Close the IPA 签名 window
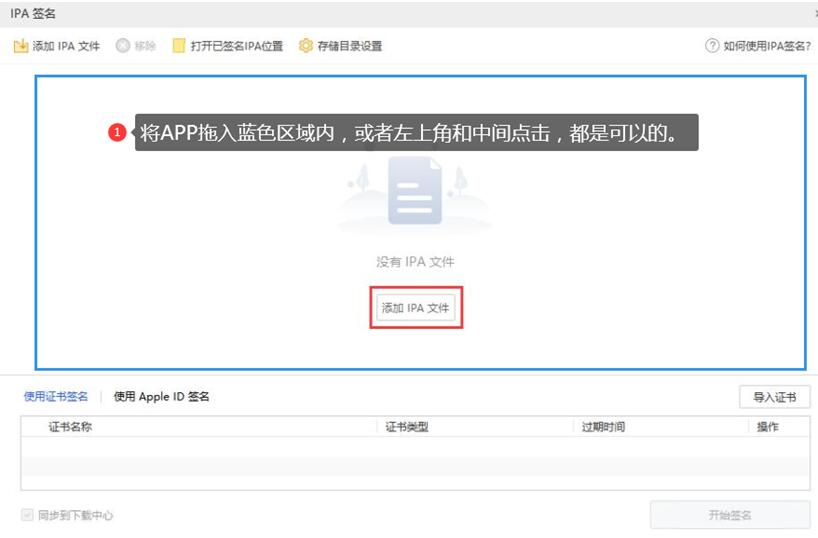Screen dimensions: 818x538 click(x=814, y=12)
